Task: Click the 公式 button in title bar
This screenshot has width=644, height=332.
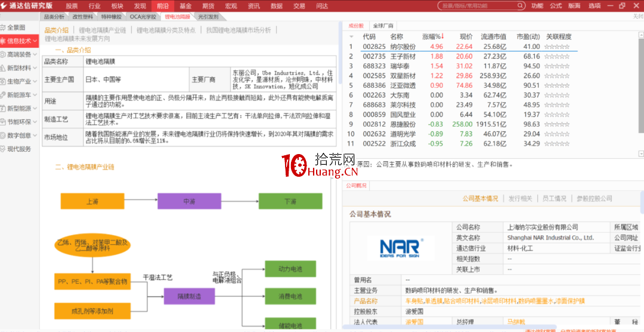Action: tap(555, 6)
